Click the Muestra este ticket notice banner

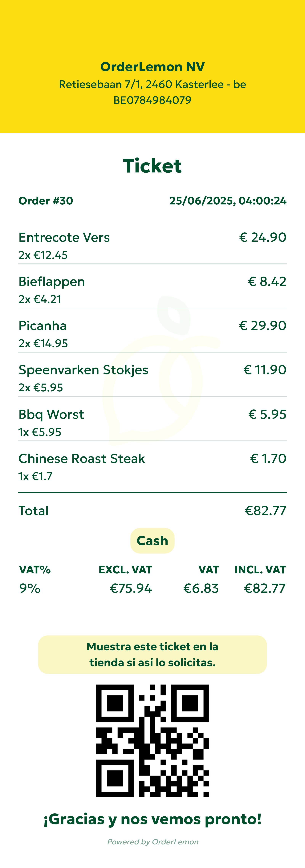coord(152,654)
